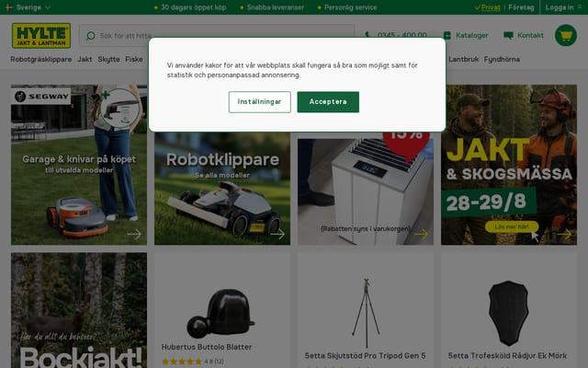Viewport: 588px width, 368px height.
Task: Click the Logga in user icon
Action: coord(580,7)
